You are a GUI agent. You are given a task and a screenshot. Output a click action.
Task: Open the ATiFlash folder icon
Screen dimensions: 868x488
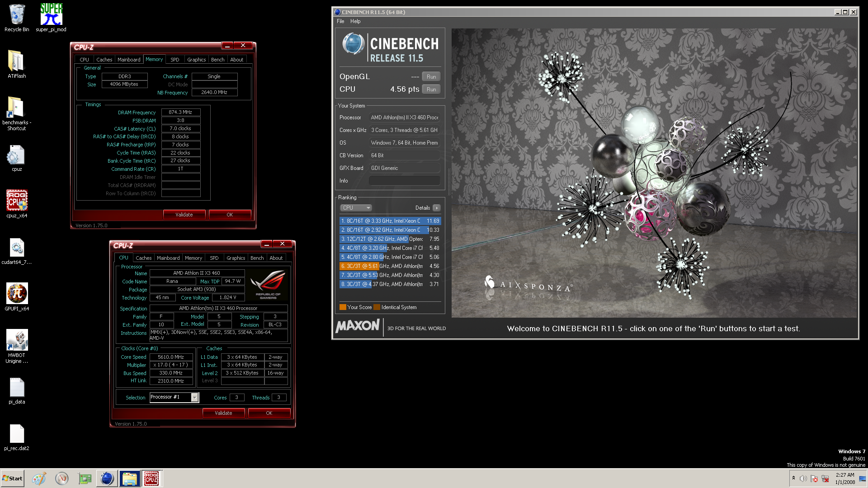17,64
